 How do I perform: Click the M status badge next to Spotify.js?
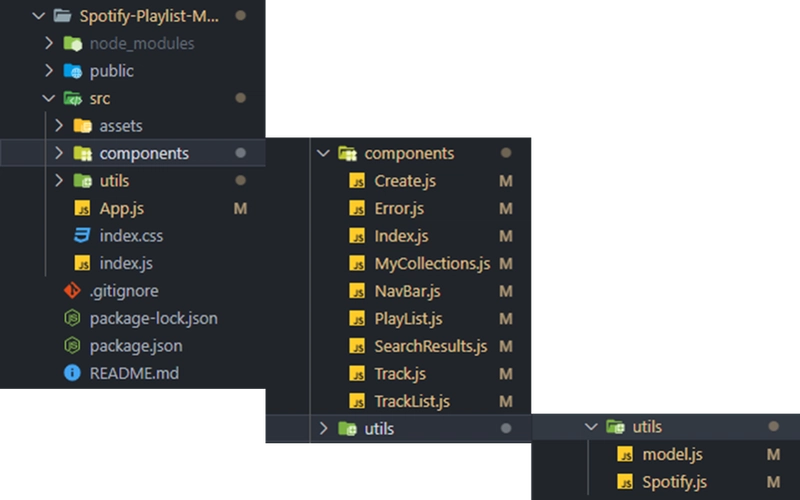(x=773, y=482)
